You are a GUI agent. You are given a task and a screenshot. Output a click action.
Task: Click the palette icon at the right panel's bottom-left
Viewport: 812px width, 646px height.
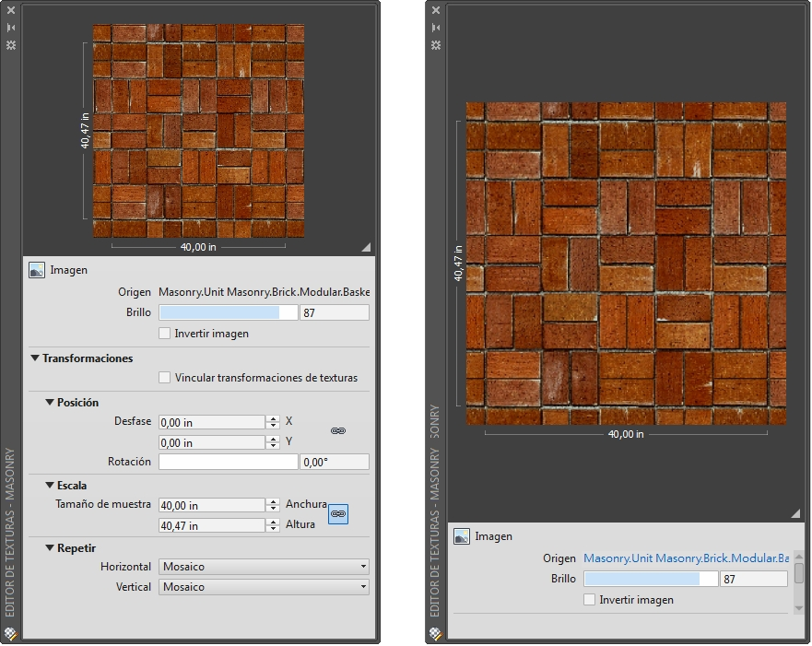point(435,633)
